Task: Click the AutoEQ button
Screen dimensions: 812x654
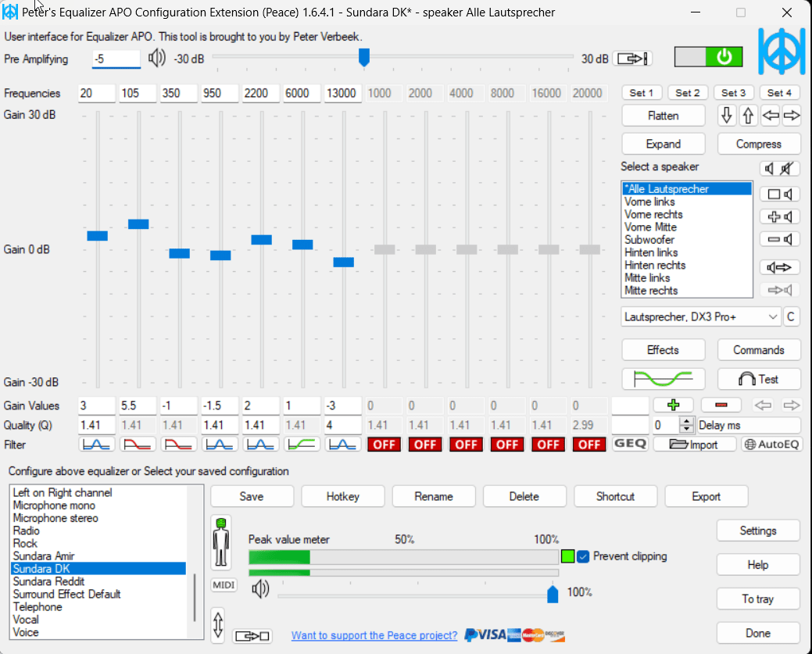Action: [x=771, y=445]
